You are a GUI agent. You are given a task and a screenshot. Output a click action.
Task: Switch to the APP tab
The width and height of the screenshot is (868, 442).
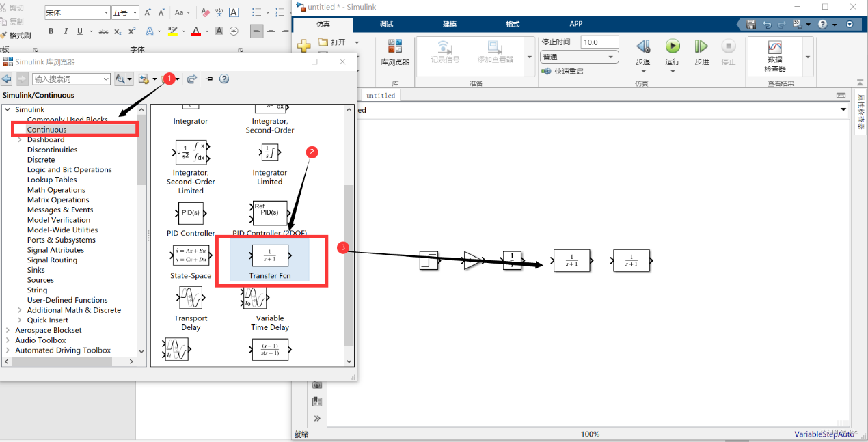(576, 24)
